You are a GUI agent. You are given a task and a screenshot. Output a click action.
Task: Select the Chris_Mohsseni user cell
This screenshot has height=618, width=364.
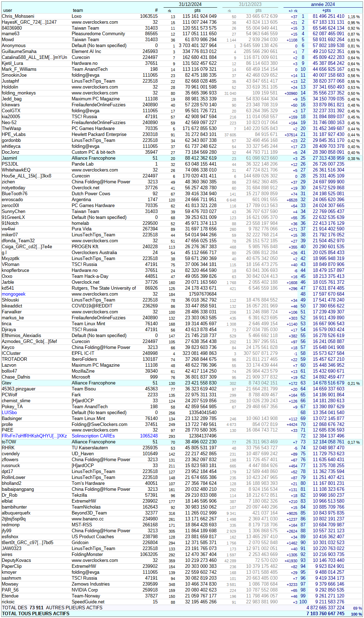pyautogui.click(x=18, y=16)
